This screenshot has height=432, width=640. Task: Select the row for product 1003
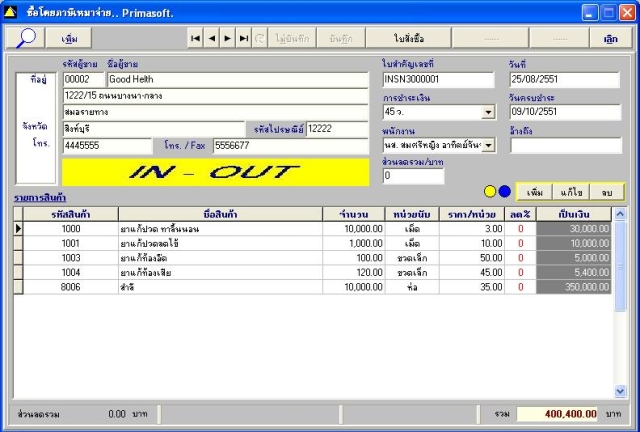coord(312,258)
